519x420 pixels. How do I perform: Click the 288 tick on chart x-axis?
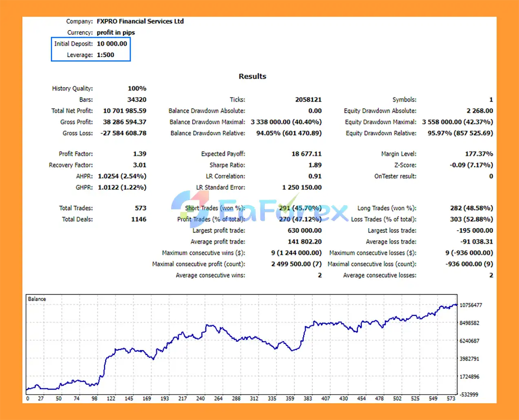[236, 398]
